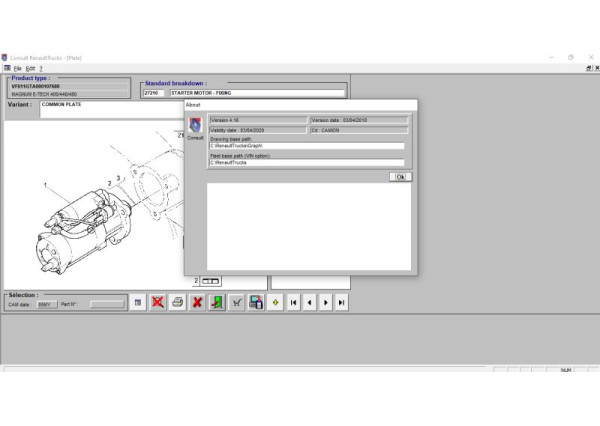Click the Ok button in About dialog
Screen dimensions: 600x426
pyautogui.click(x=400, y=177)
